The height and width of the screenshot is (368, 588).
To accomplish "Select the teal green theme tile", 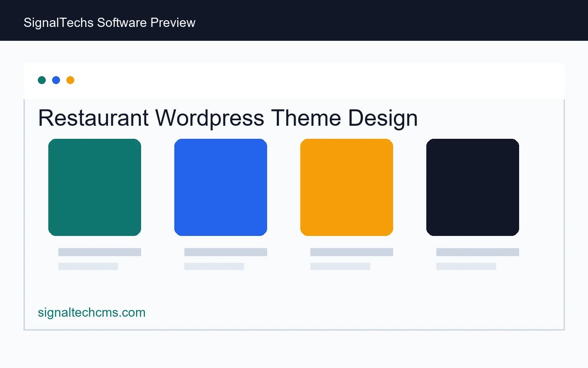I will coord(94,187).
